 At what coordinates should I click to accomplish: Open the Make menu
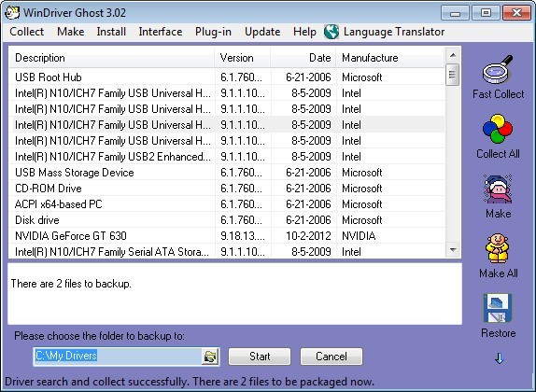[x=70, y=32]
